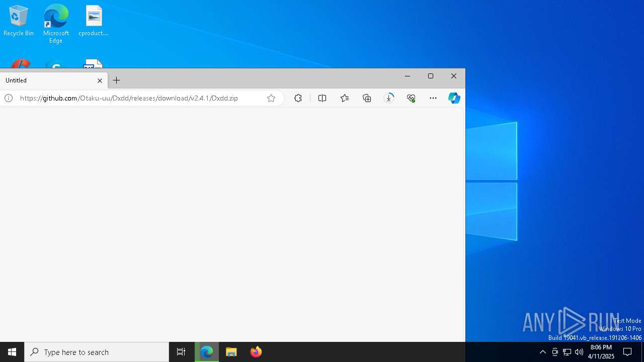This screenshot has width=644, height=362.
Task: Minimize the Edge window
Action: click(x=408, y=76)
